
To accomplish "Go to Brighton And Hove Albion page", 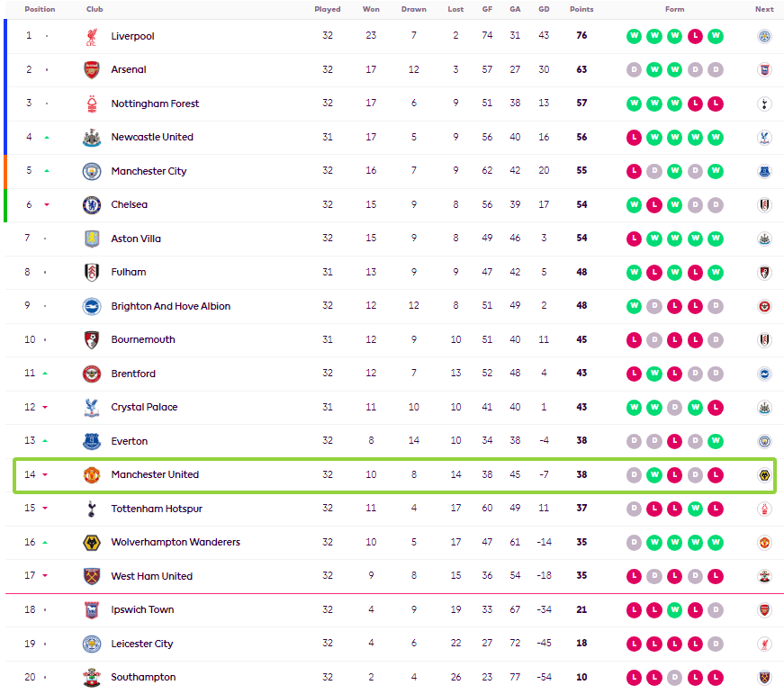I will [x=170, y=306].
